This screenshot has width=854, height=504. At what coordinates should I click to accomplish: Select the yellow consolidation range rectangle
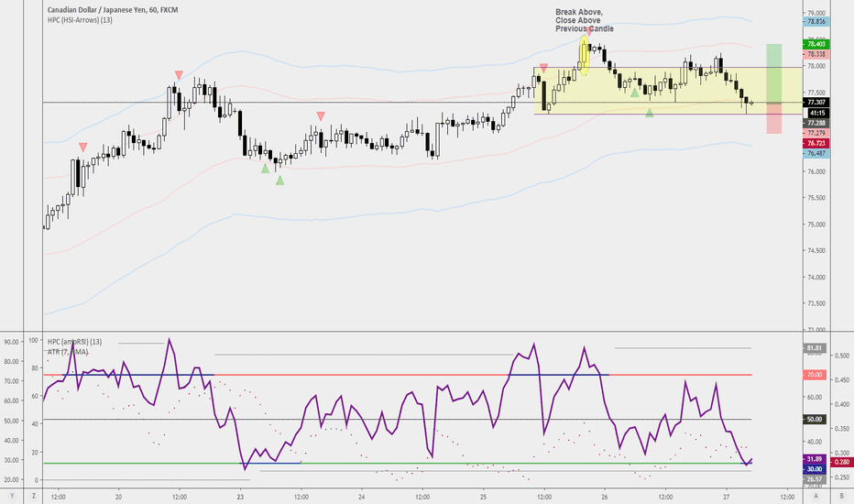(668, 91)
